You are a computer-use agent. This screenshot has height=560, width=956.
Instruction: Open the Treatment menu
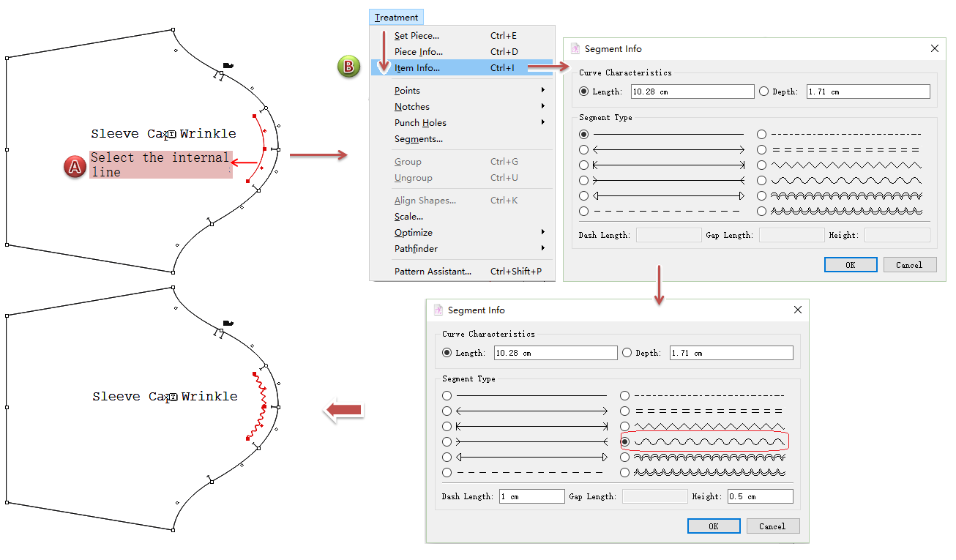click(x=396, y=18)
